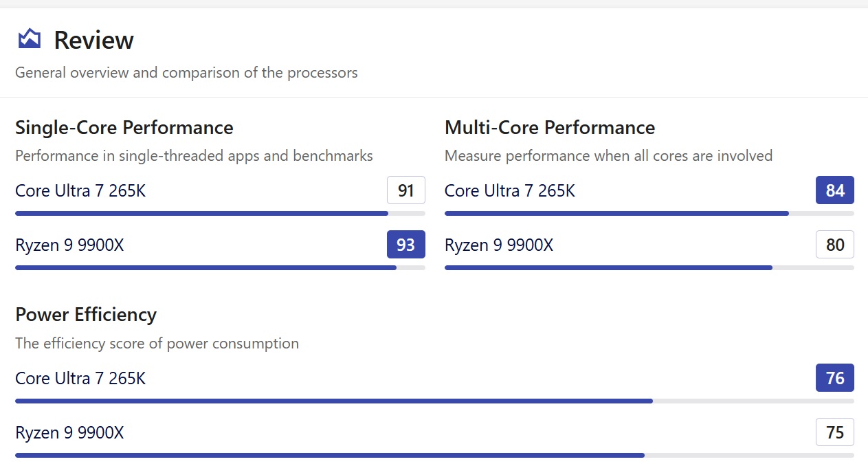Click the single-core score 91 badge
Viewport: 868px width, 466px height.
click(406, 190)
